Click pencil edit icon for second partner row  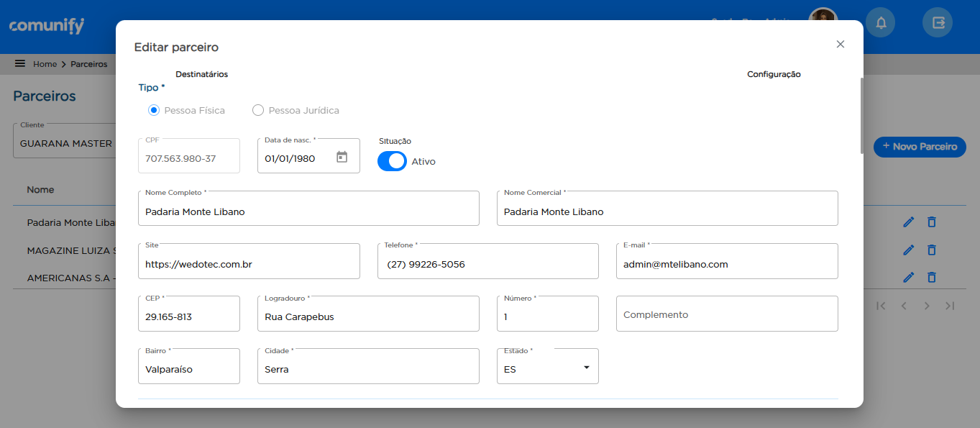(x=908, y=250)
